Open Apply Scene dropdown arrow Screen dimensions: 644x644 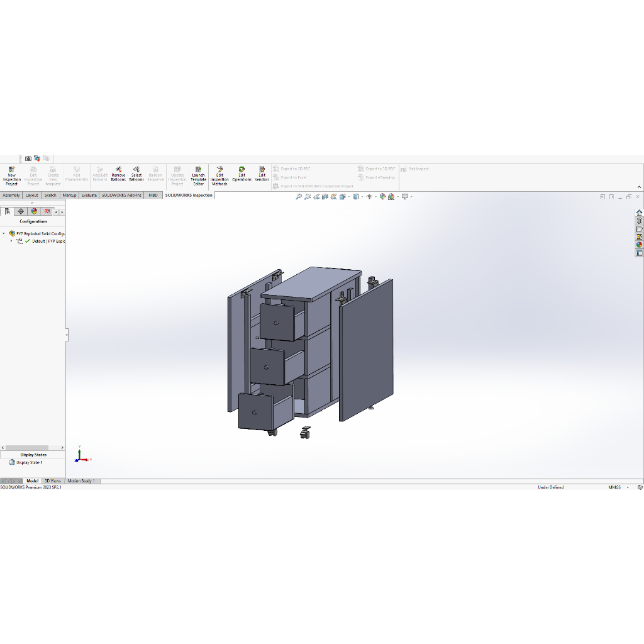point(397,197)
